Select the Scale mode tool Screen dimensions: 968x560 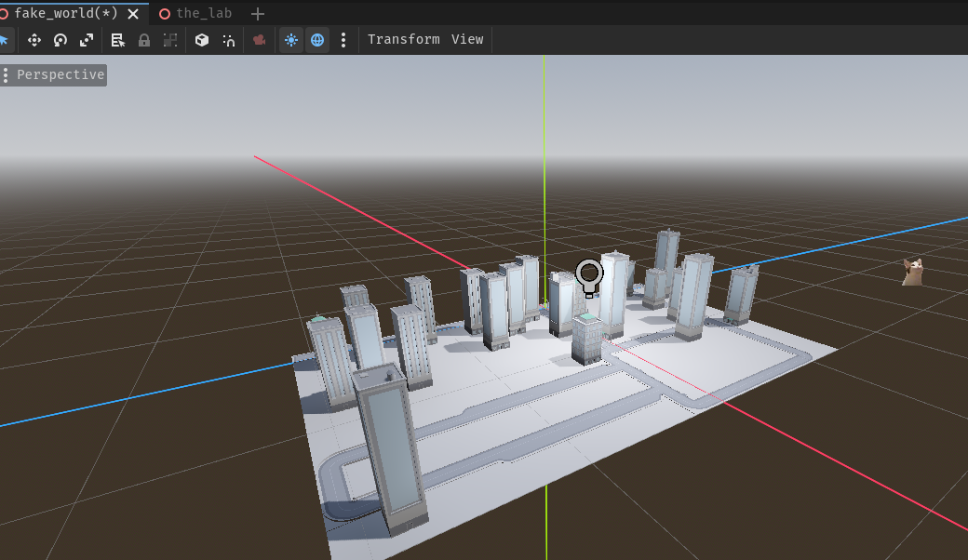pyautogui.click(x=87, y=40)
